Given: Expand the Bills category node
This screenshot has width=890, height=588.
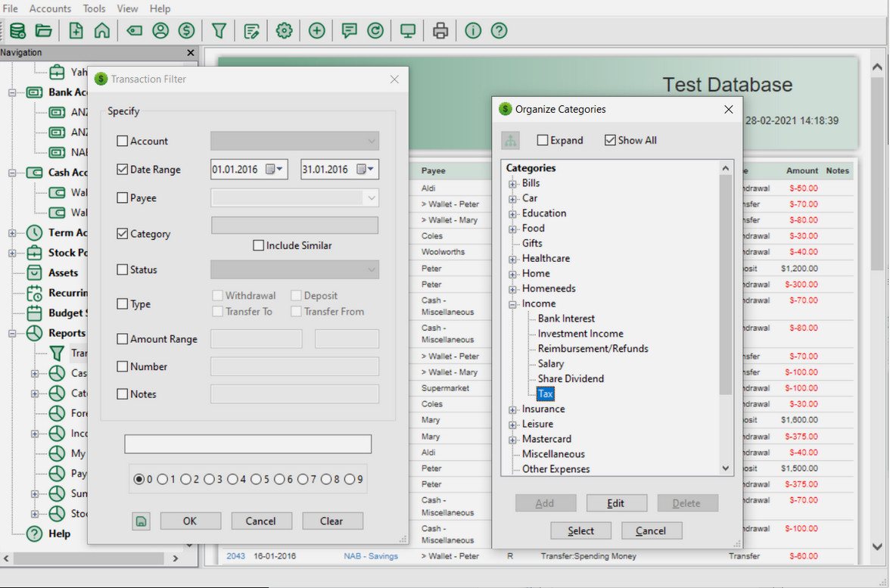Looking at the screenshot, I should click(512, 184).
